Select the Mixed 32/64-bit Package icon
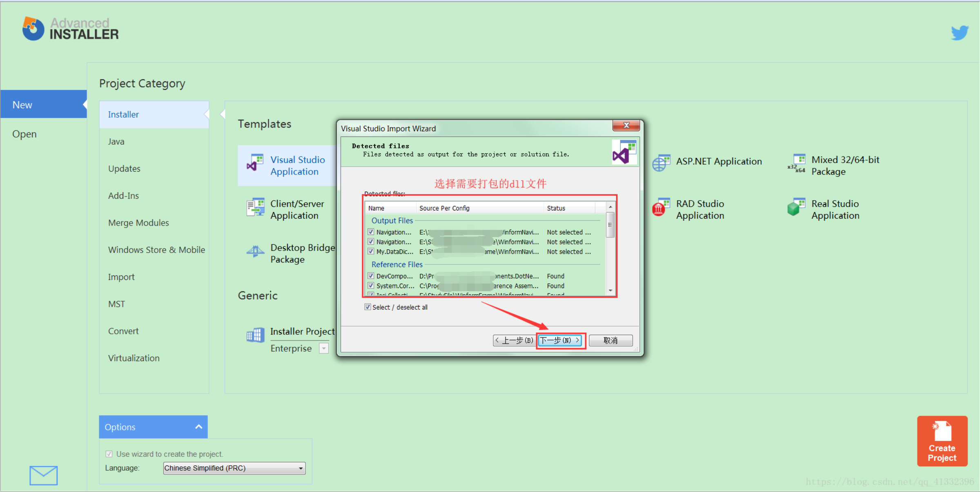 tap(797, 163)
